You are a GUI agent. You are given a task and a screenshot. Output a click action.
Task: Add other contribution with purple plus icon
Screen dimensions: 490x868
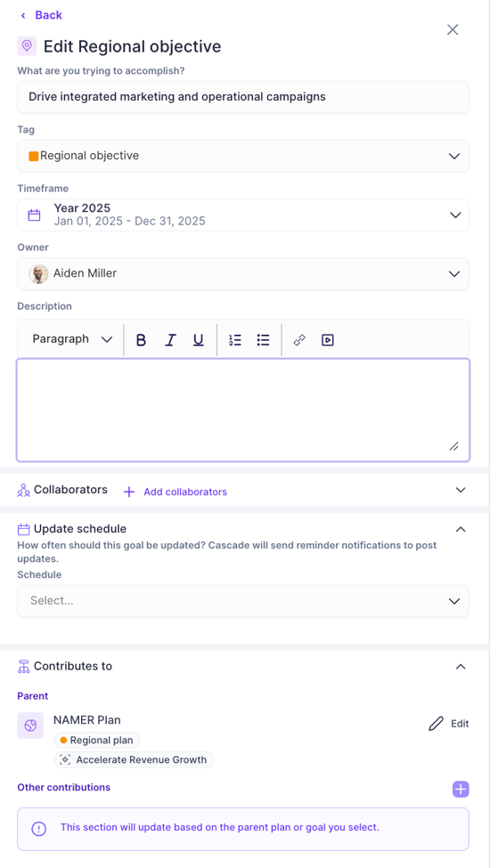461,790
